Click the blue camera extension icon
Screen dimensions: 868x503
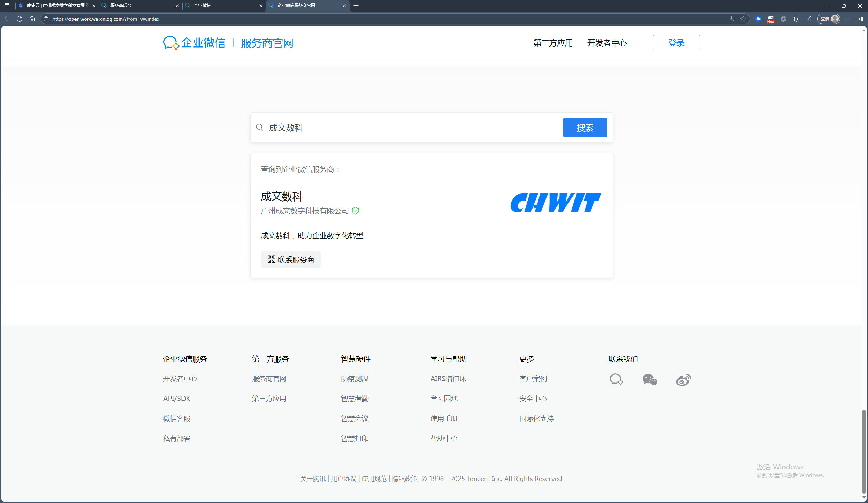[758, 19]
